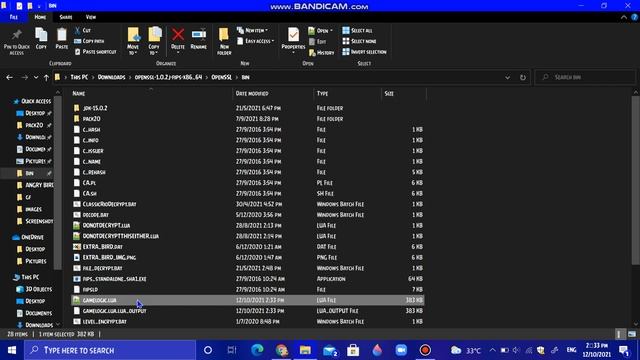Switch to Details view icon
This screenshot has height=360, width=640.
(x=619, y=334)
